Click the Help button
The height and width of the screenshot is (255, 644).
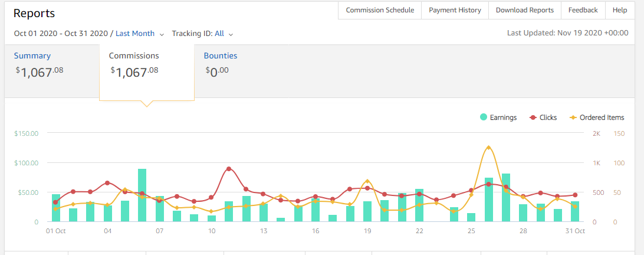coord(620,10)
